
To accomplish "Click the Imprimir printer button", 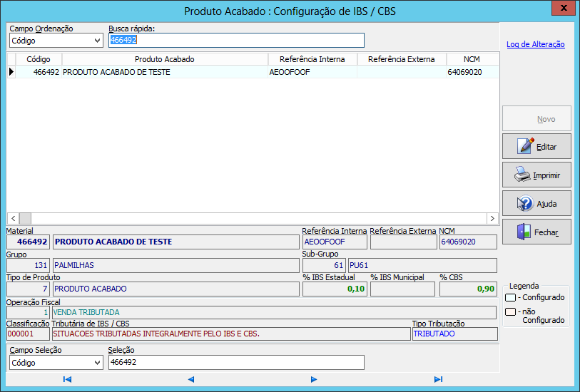I will click(536, 175).
